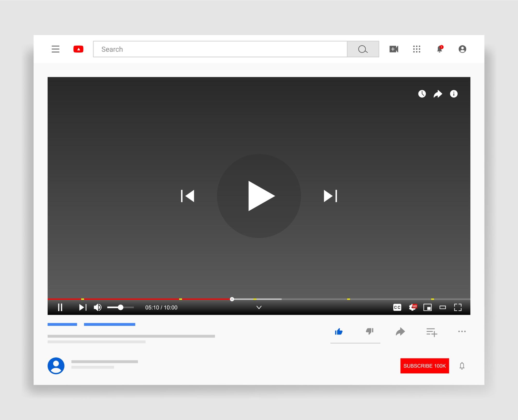518x420 pixels.
Task: Toggle the channel notification bell
Action: click(x=462, y=366)
